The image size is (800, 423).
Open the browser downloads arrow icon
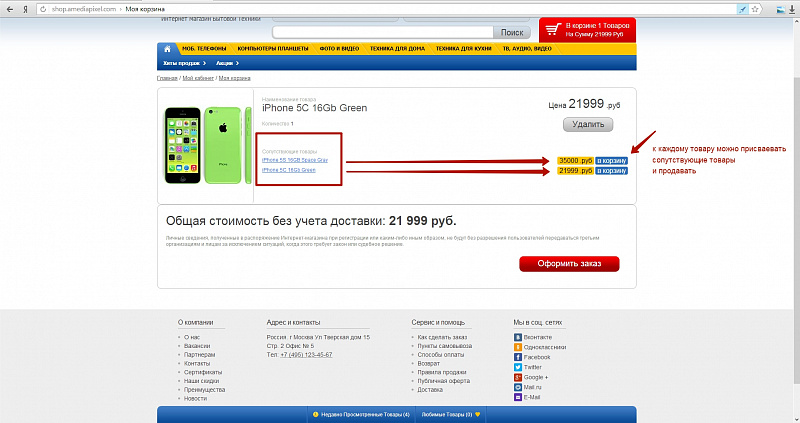792,9
